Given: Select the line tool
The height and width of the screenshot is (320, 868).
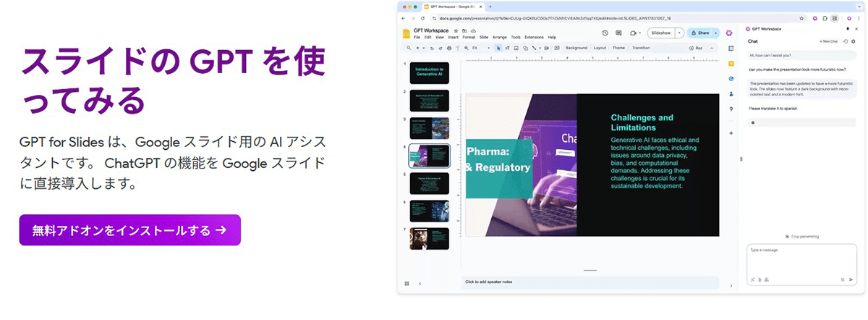Looking at the screenshot, I should tap(533, 48).
